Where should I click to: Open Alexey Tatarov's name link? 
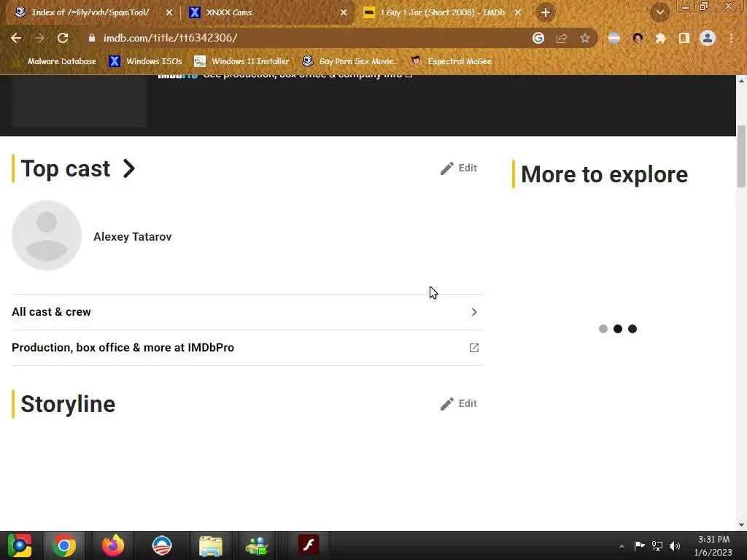coord(133,237)
